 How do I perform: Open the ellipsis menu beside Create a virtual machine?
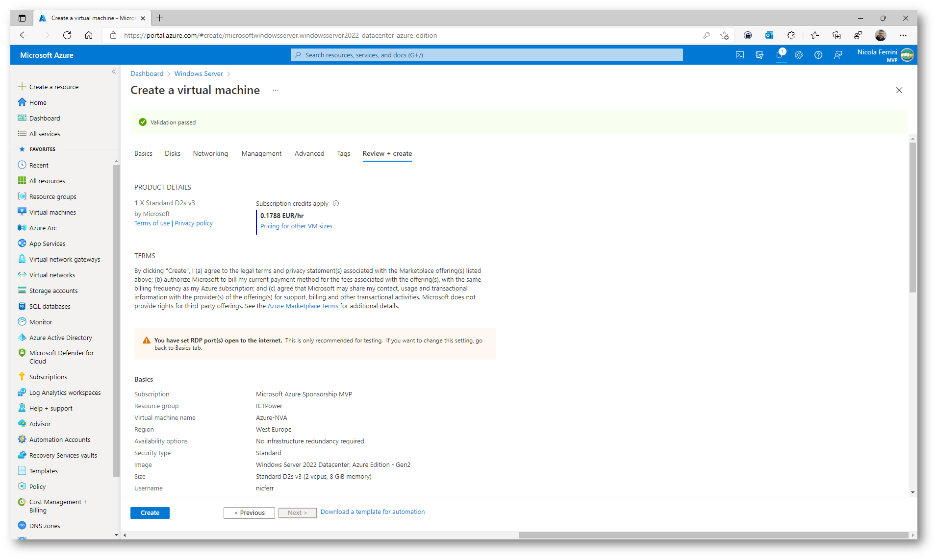click(x=276, y=90)
